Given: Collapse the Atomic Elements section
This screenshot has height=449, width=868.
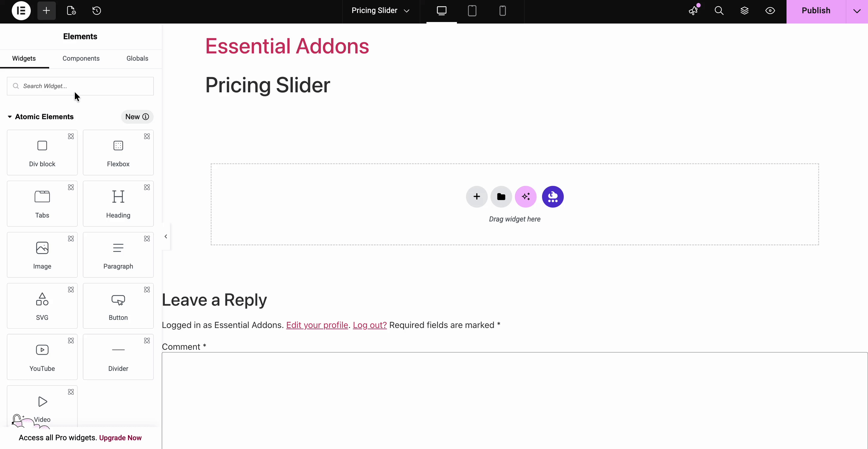Looking at the screenshot, I should [9, 116].
